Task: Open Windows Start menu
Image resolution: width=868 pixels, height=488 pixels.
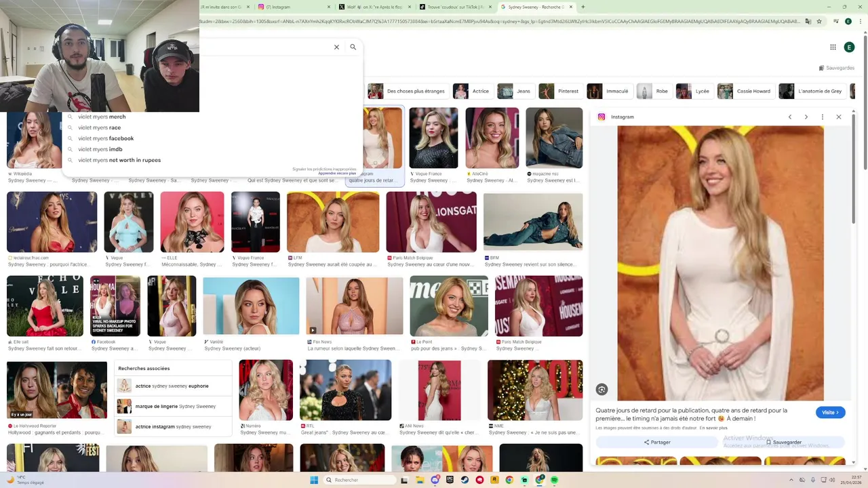Action: [314, 480]
